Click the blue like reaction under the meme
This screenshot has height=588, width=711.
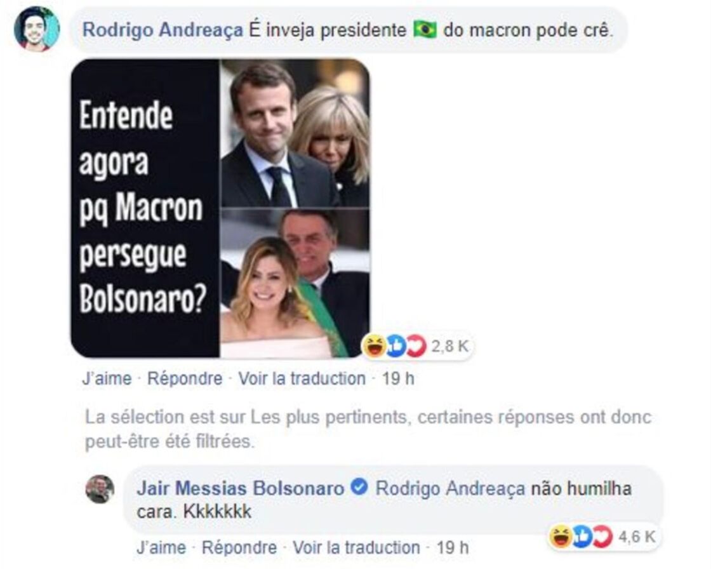(396, 347)
